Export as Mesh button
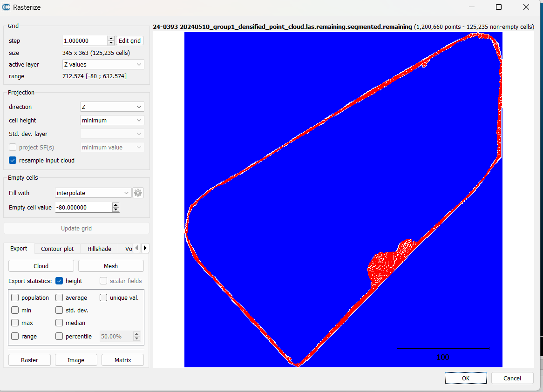The height and width of the screenshot is (392, 543). click(111, 266)
